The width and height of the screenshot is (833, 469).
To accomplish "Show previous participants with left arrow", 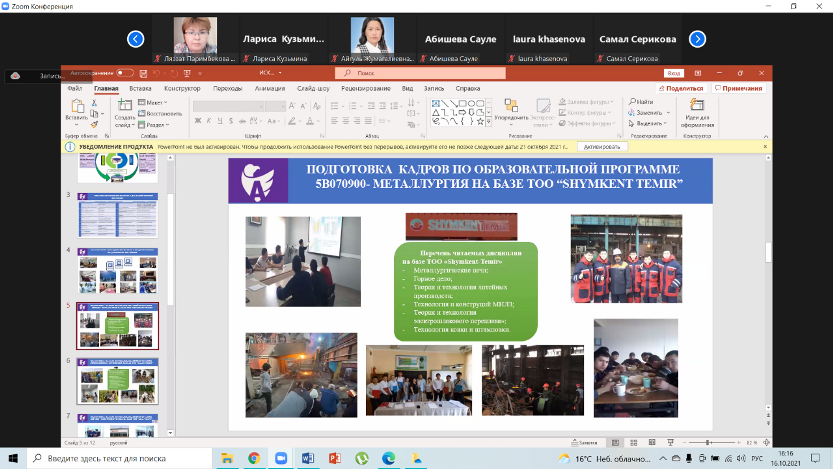I will click(135, 39).
